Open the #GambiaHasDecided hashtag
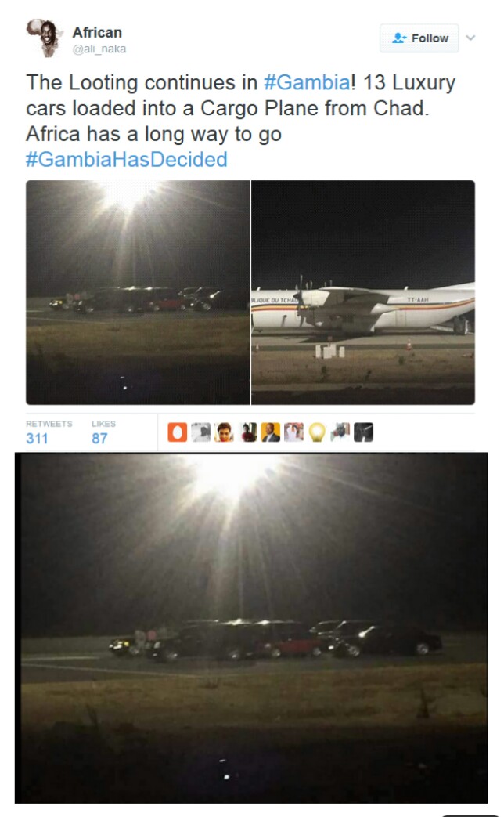 127,160
